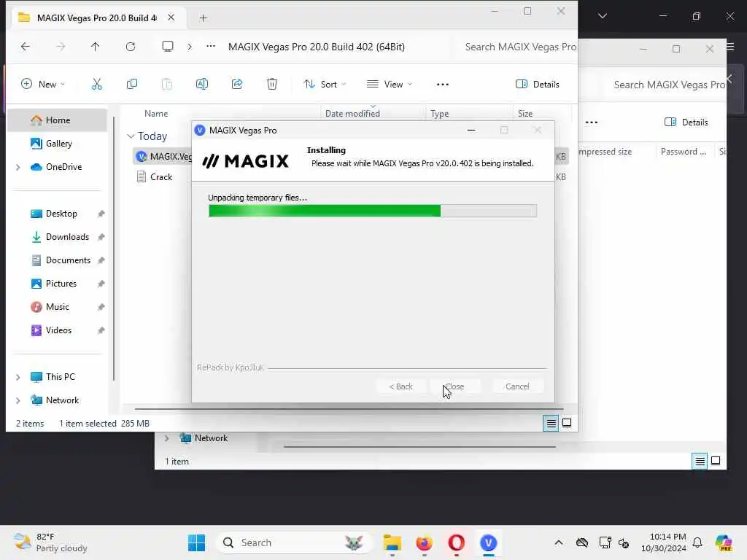
Task: Collapse the Today group
Action: (x=131, y=136)
